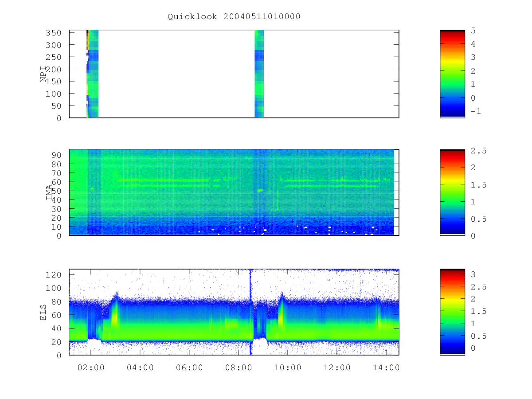Click the 02:00 time axis tick
The image size is (532, 399).
[91, 367]
